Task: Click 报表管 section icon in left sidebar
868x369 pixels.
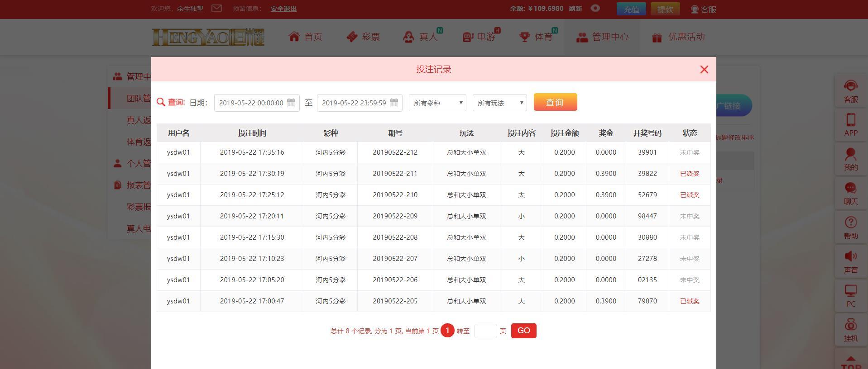Action: (118, 185)
